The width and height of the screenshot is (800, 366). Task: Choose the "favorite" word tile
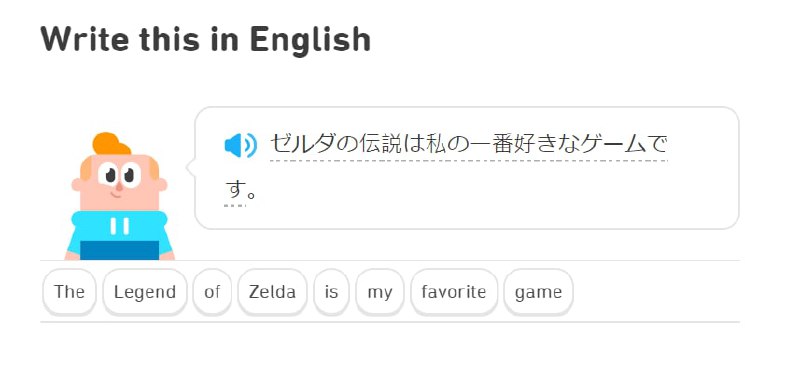[454, 292]
